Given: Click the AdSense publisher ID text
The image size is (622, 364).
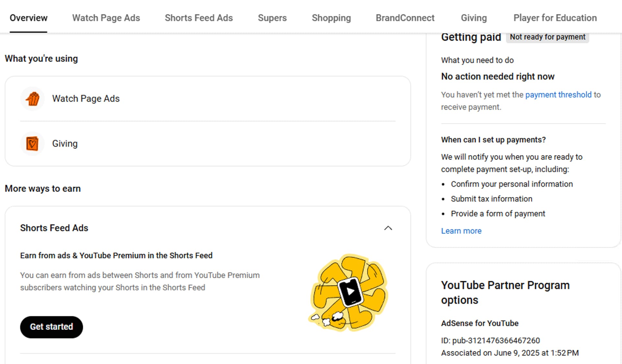Looking at the screenshot, I should click(x=490, y=340).
